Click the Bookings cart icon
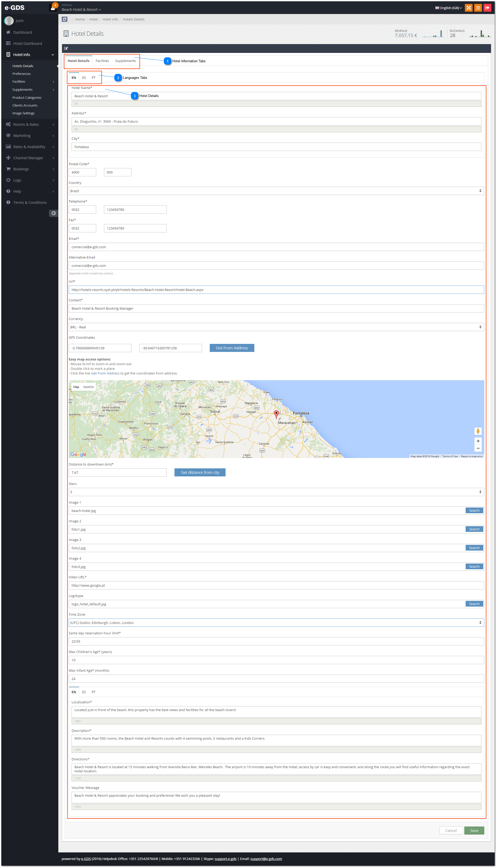 coord(8,169)
